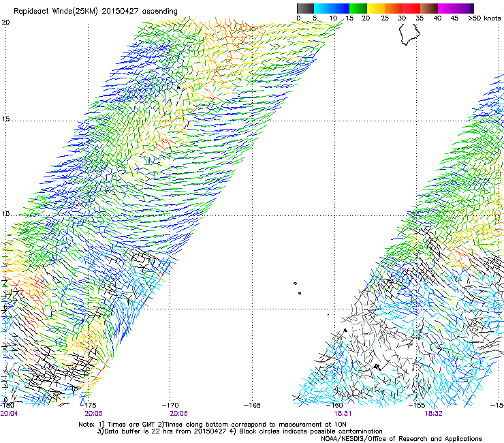Click the 'Note: 1) Times are GMT' footer line
Image resolution: width=504 pixels, height=443 pixels.
(x=212, y=425)
